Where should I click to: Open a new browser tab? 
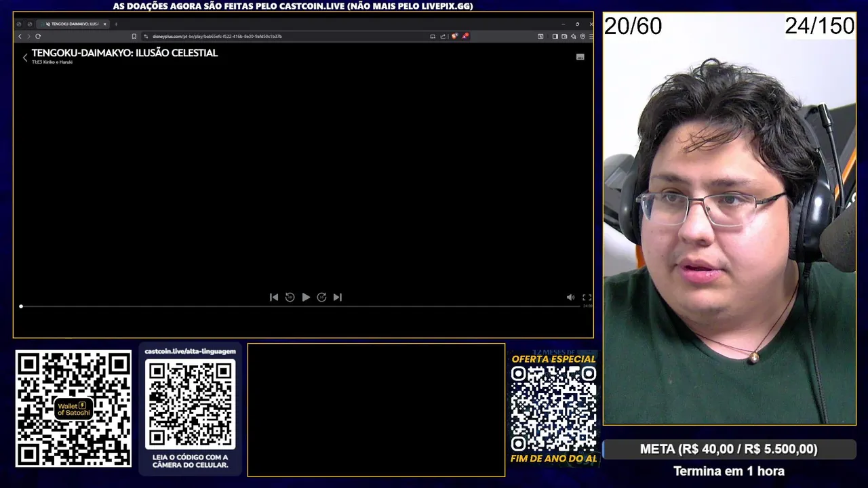116,24
